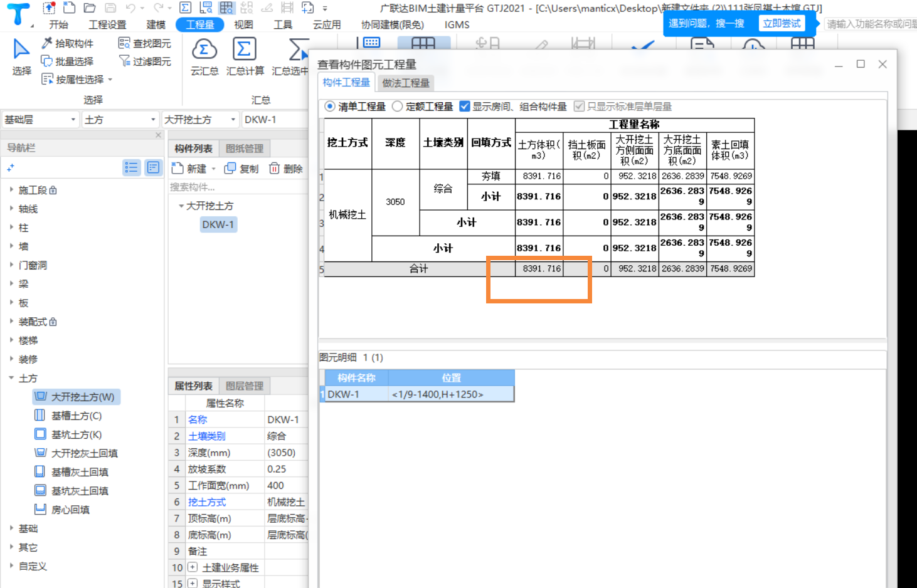The height and width of the screenshot is (588, 917).
Task: Open the 按属性选择 dropdown arrow
Action: pyautogui.click(x=110, y=80)
